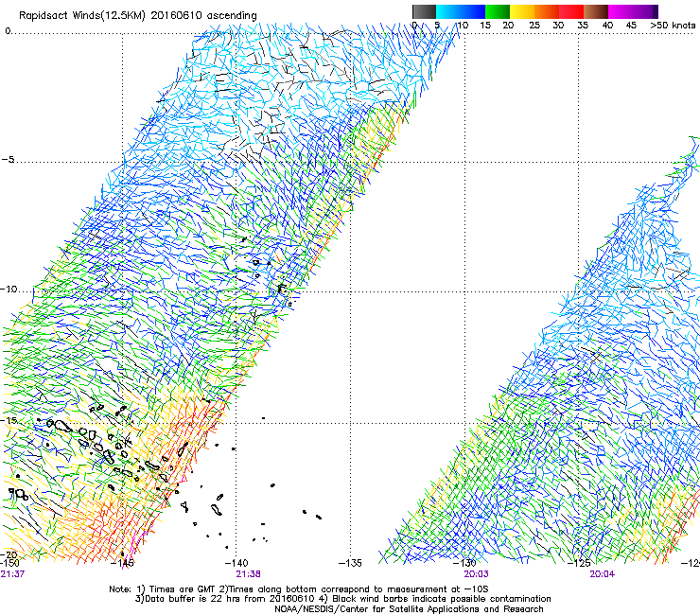
Task: Click the '15' legend scale label
Action: click(x=485, y=26)
